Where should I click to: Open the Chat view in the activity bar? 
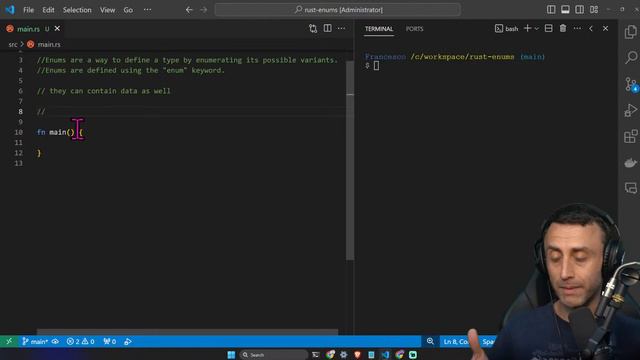click(631, 188)
